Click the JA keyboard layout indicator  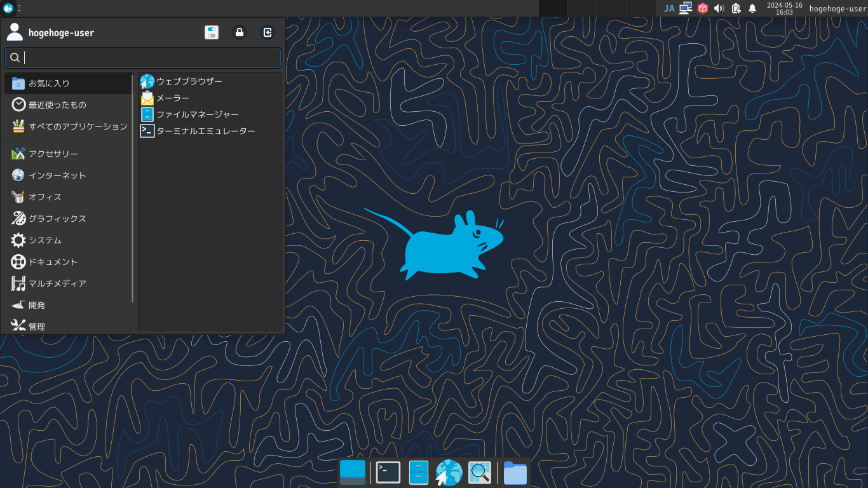(x=669, y=8)
